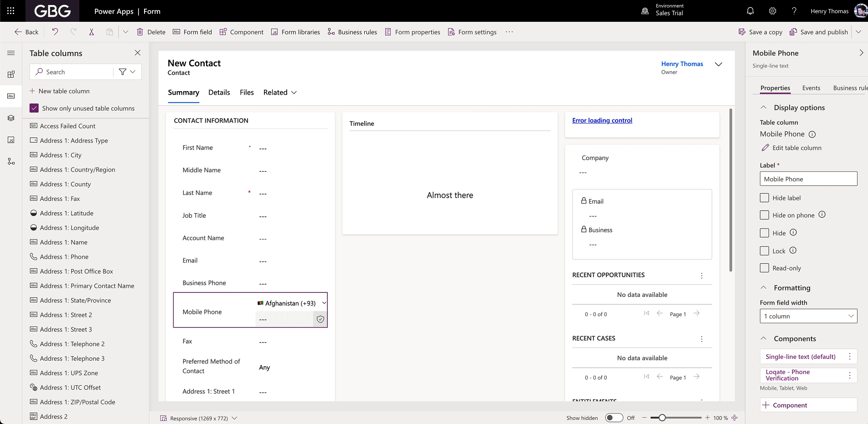Open Form settings
This screenshot has height=424, width=868.
tap(472, 32)
